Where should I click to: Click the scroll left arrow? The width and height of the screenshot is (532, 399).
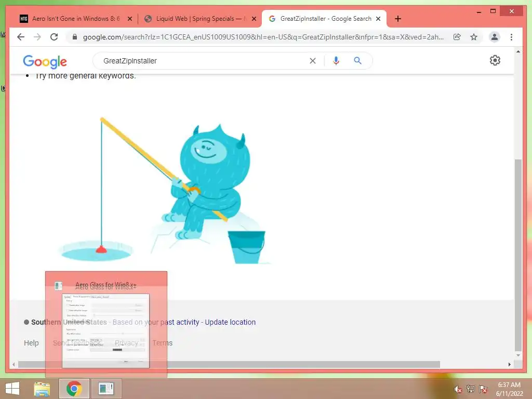[x=14, y=364]
